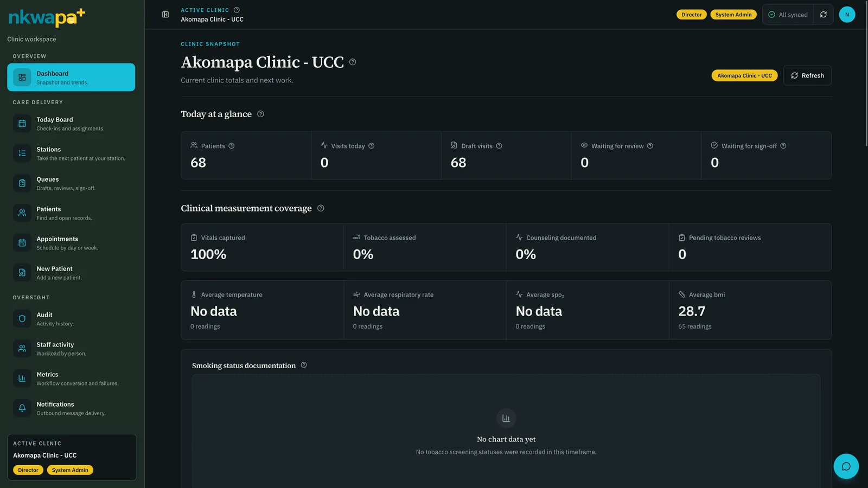The height and width of the screenshot is (488, 868).
Task: Toggle the sidebar collapse icon
Action: 165,15
